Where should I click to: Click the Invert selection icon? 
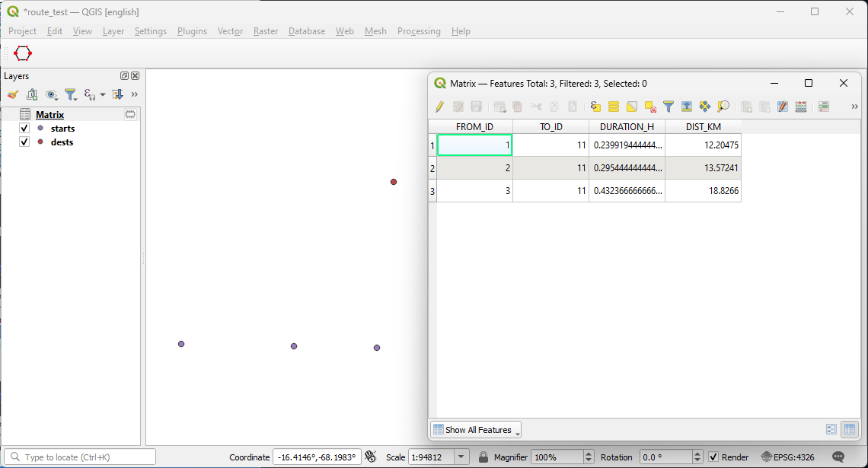[632, 107]
